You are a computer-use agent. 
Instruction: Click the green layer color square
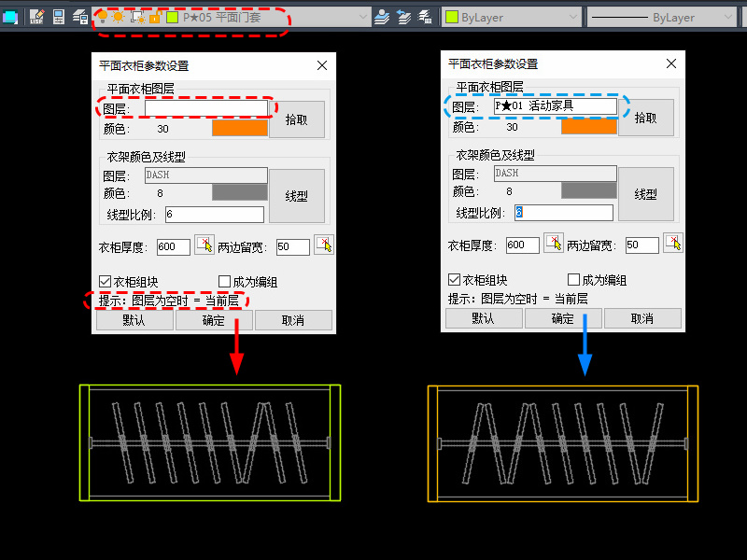pyautogui.click(x=172, y=18)
